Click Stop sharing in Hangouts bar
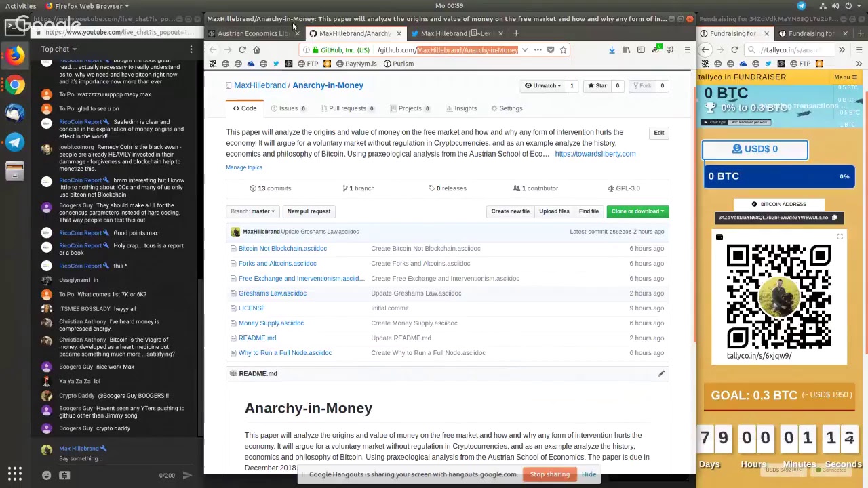Image resolution: width=868 pixels, height=488 pixels. tap(549, 474)
